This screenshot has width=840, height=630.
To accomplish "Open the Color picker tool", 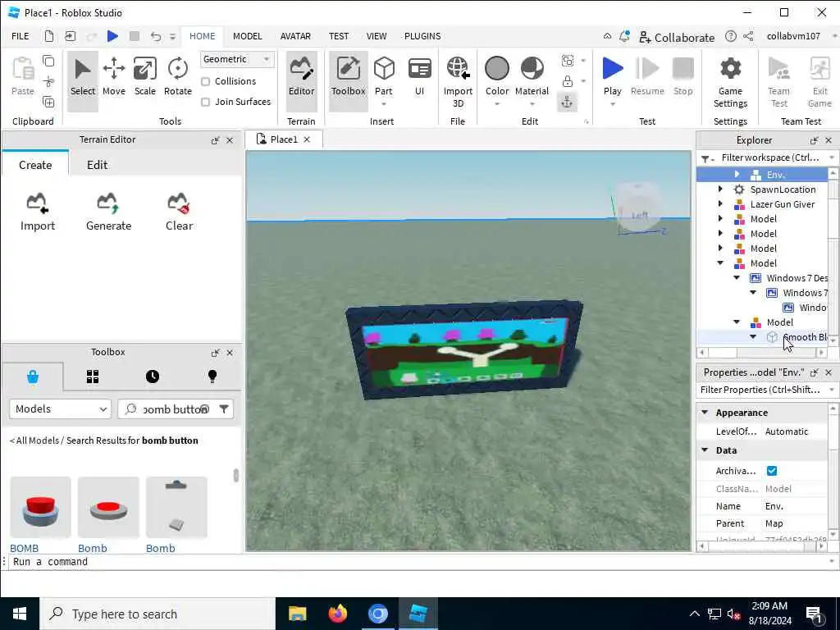I will coord(496,78).
